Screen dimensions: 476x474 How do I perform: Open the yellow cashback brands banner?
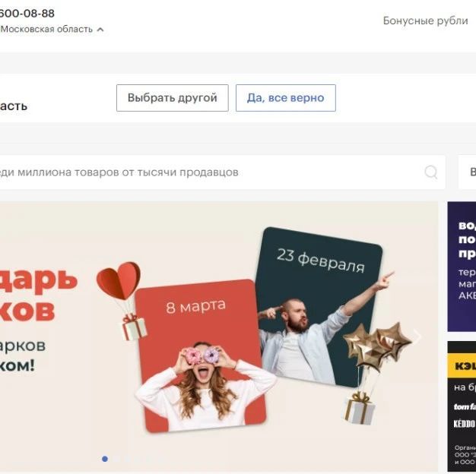(x=462, y=406)
